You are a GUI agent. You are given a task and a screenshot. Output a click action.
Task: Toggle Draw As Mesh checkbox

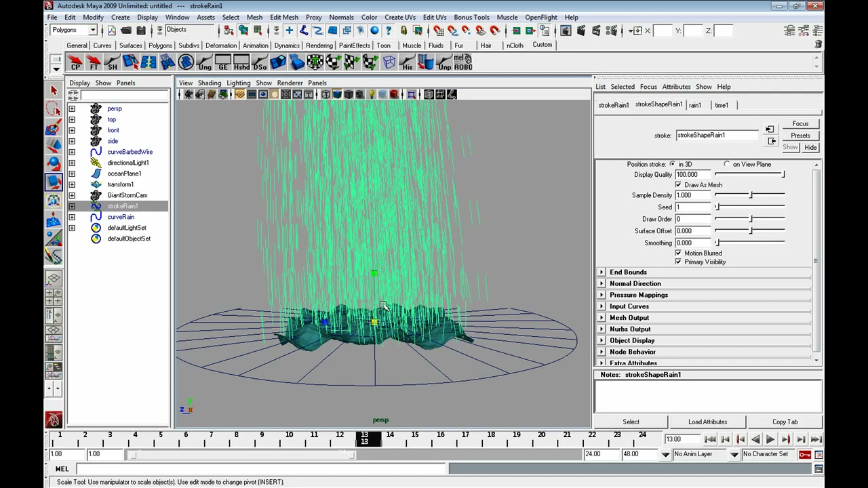[x=678, y=184]
